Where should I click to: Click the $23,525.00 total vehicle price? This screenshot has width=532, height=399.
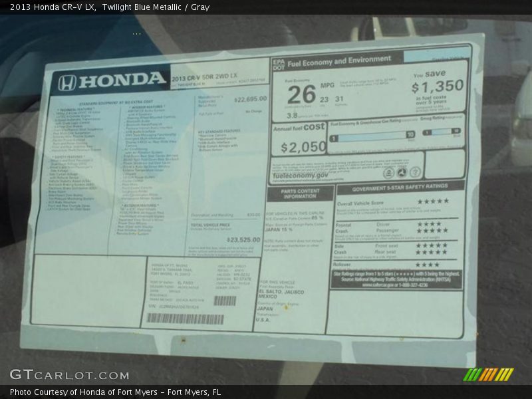[x=243, y=239]
